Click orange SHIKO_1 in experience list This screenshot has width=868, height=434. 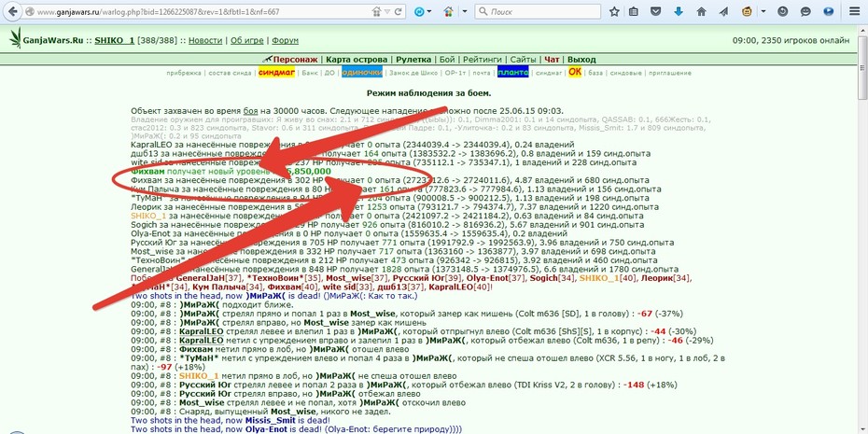[148, 216]
